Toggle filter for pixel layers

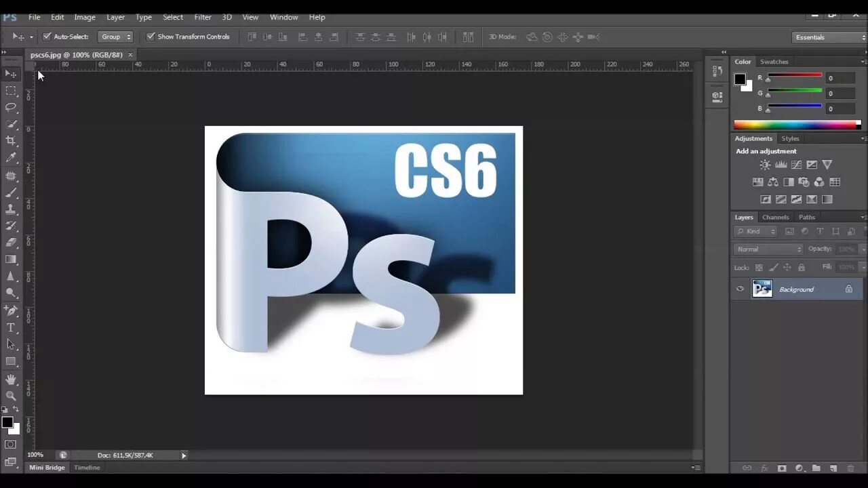tap(789, 231)
